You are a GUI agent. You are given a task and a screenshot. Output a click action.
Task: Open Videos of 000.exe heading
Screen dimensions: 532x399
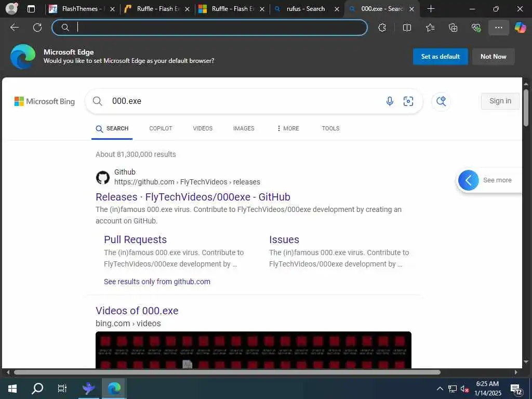click(137, 311)
